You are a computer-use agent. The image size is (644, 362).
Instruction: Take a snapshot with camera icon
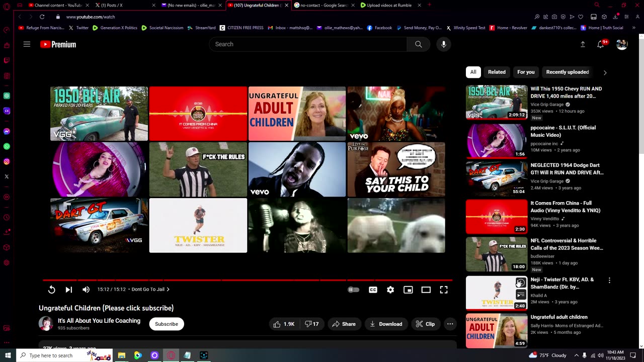(554, 17)
